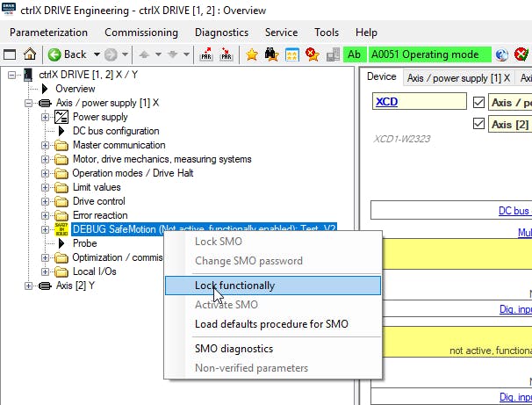Screen dimensions: 532x405
Task: Expand the Axis [2] Y node
Action: coord(28,286)
